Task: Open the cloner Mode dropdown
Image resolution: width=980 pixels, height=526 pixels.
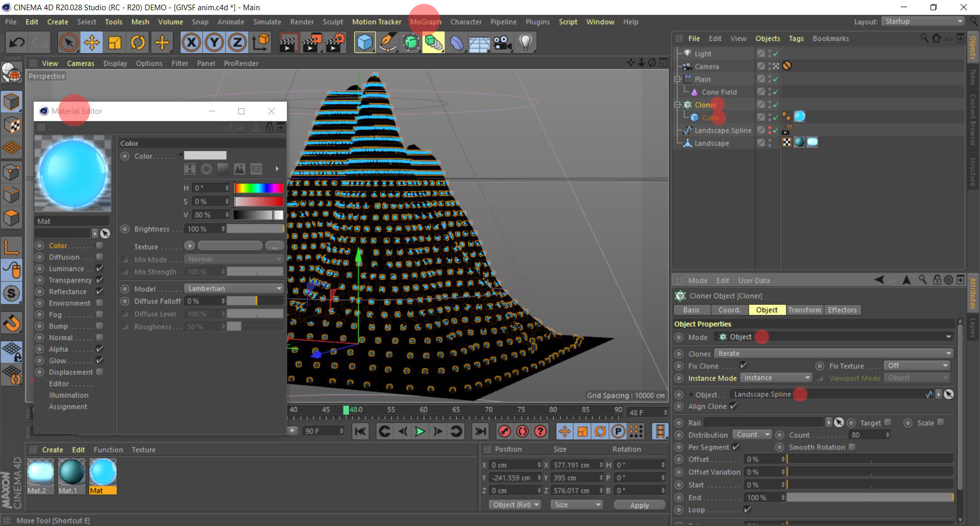Action: 834,337
